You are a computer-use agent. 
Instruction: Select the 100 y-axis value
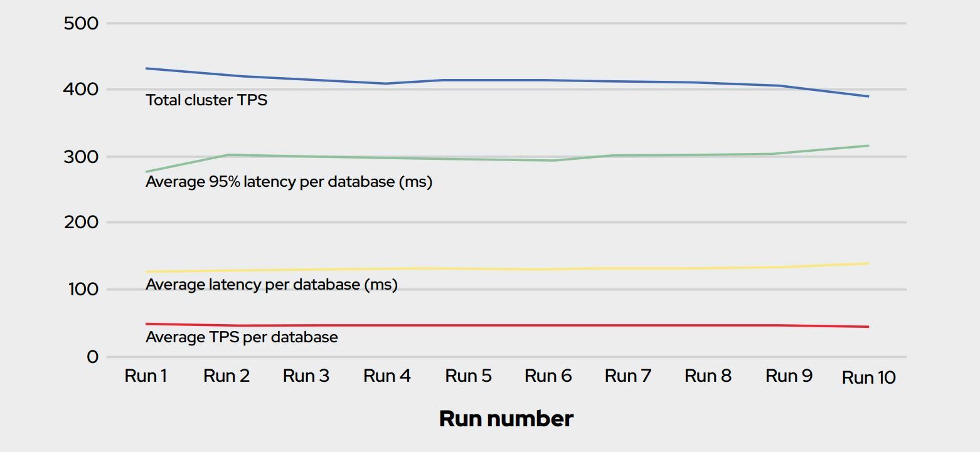(x=82, y=290)
